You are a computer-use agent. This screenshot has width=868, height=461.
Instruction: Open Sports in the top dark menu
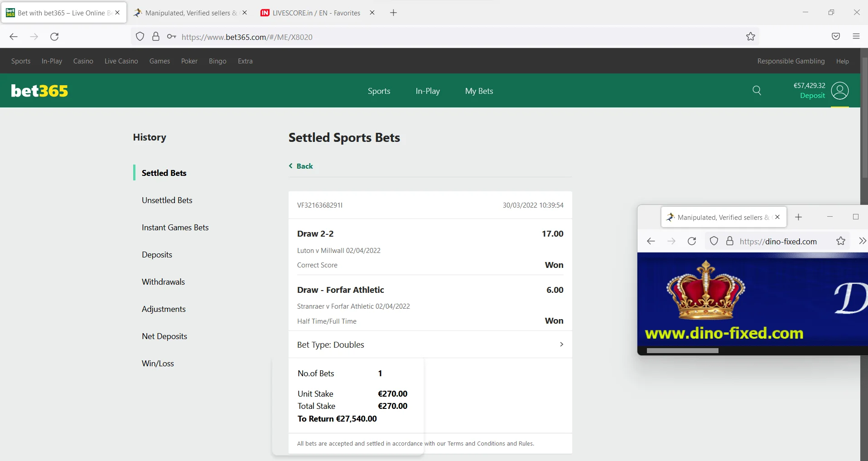(21, 61)
